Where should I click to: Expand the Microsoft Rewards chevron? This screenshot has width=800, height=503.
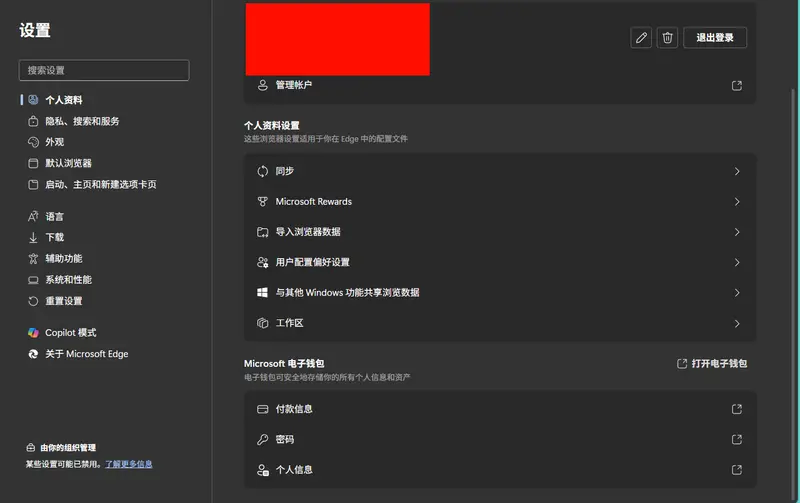(x=737, y=202)
